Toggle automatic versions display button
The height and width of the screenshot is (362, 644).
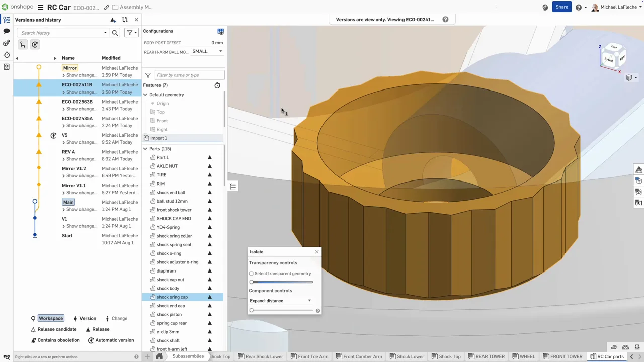[35, 45]
